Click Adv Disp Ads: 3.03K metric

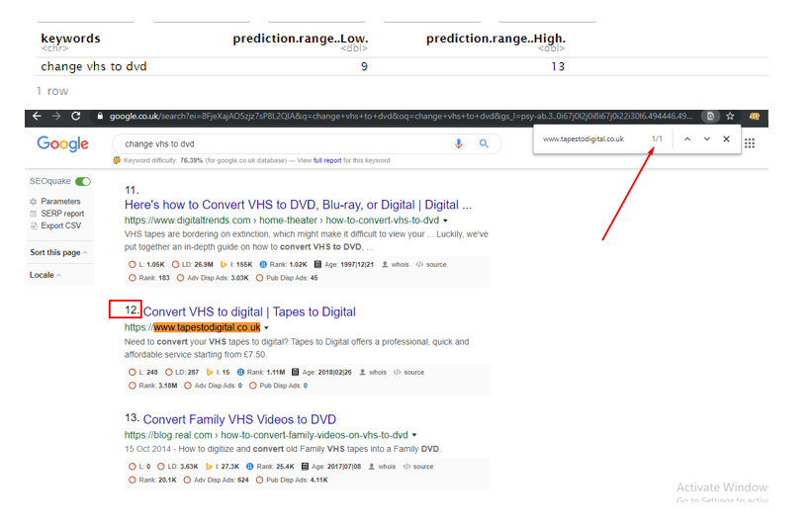[213, 278]
